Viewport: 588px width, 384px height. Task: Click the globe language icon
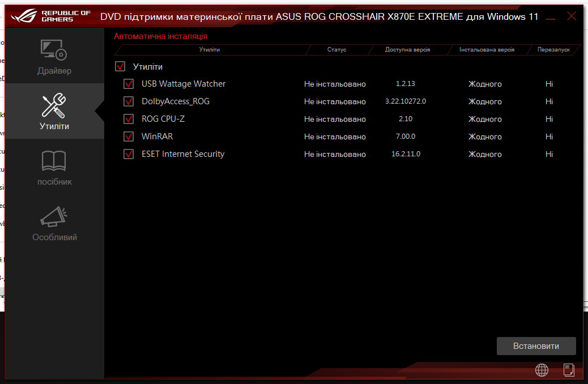(542, 370)
